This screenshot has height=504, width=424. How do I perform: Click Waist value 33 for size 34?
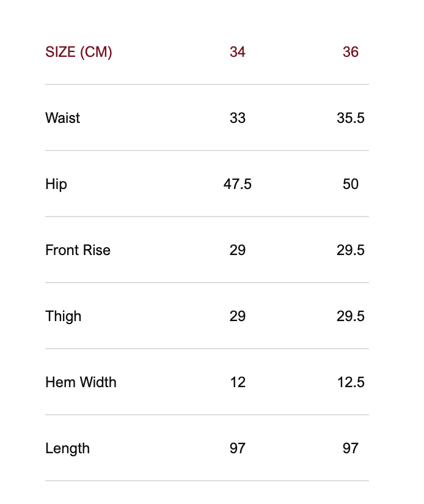pyautogui.click(x=238, y=118)
